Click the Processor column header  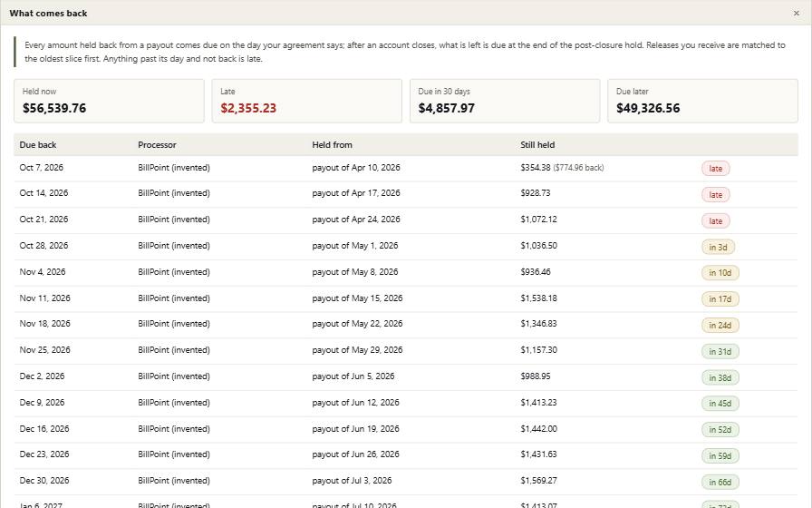(157, 145)
